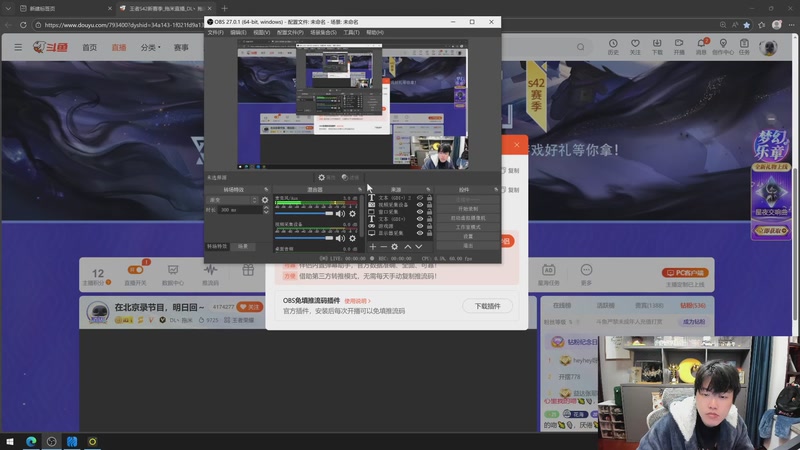800x450 pixels.
Task: Expand the Douyu 分类 dropdown
Action: pos(151,47)
